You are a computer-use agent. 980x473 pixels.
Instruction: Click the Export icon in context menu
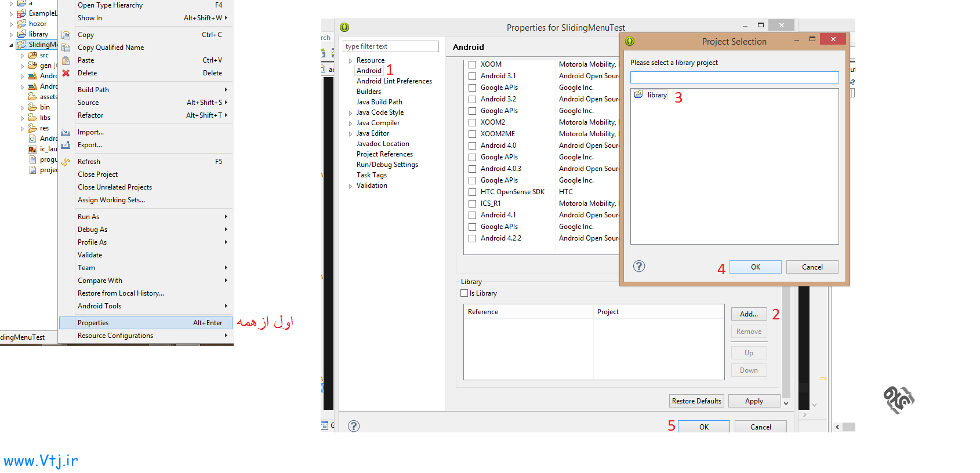(x=66, y=145)
